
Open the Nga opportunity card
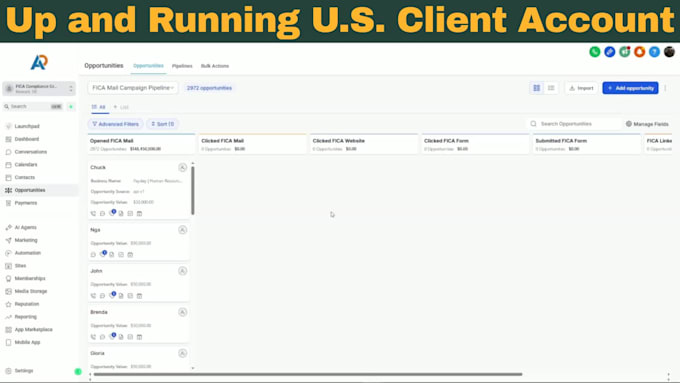pyautogui.click(x=138, y=242)
